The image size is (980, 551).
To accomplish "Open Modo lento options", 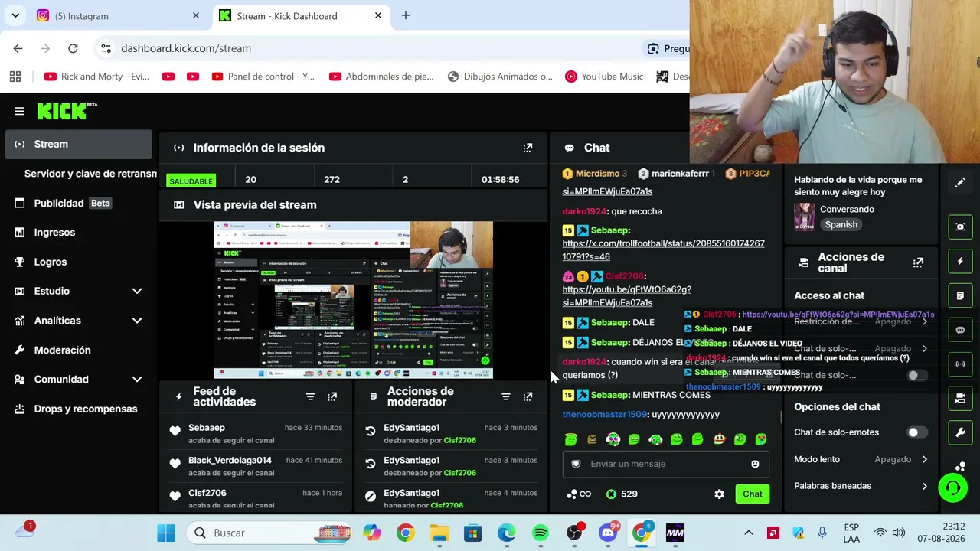I will [861, 459].
